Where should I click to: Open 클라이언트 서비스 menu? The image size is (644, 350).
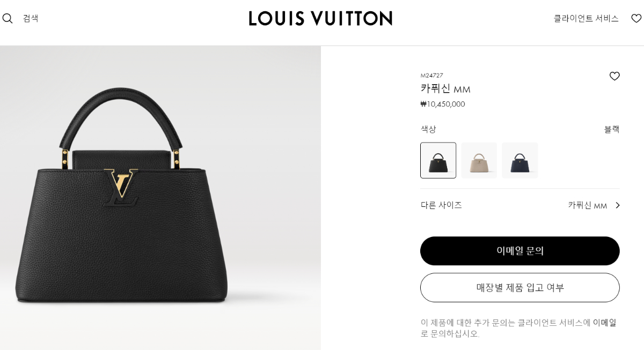pos(586,18)
